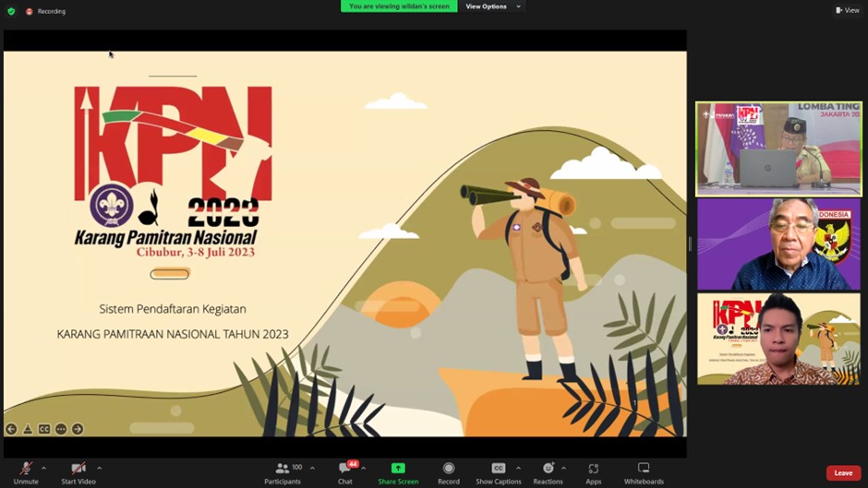
Task: Open the View layout menu
Action: (847, 10)
